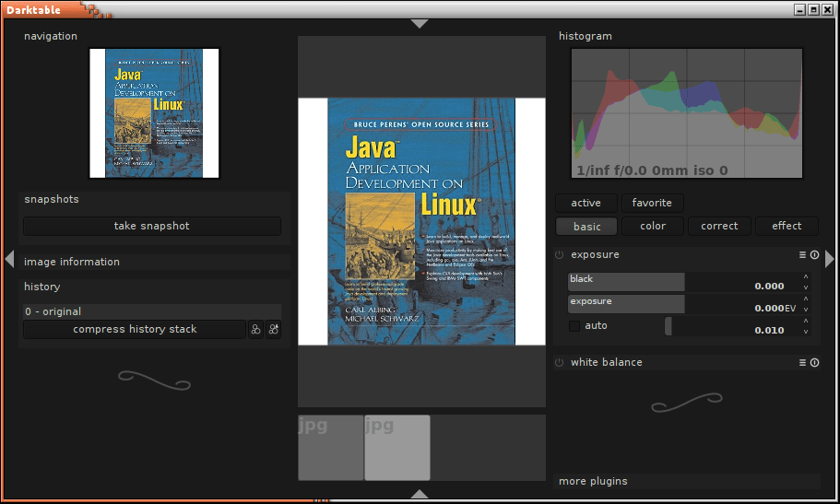This screenshot has height=504, width=840.
Task: Select the correct module group tab
Action: pos(719,226)
